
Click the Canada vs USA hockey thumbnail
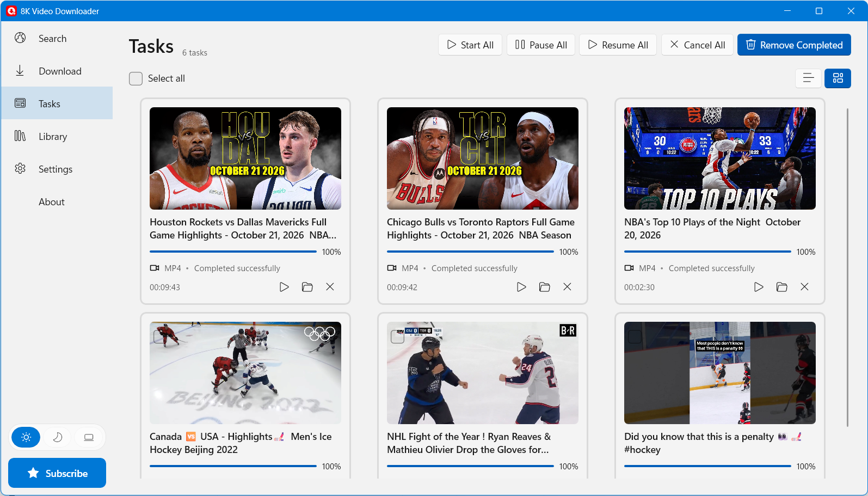[245, 373]
